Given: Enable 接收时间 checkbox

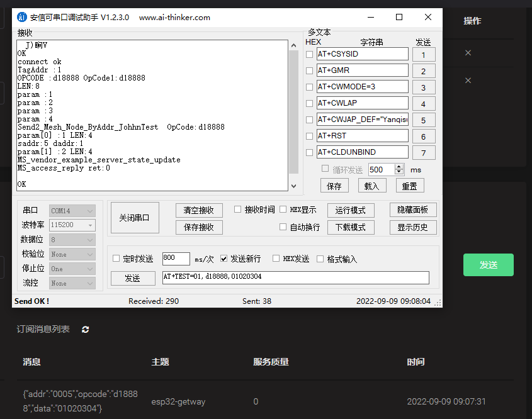Looking at the screenshot, I should (x=237, y=209).
